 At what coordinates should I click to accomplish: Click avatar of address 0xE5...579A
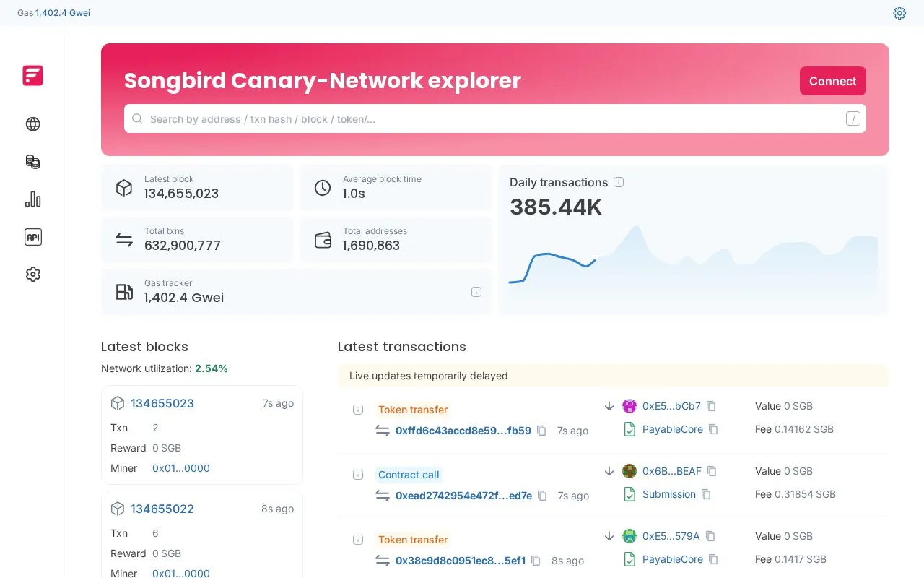(629, 536)
